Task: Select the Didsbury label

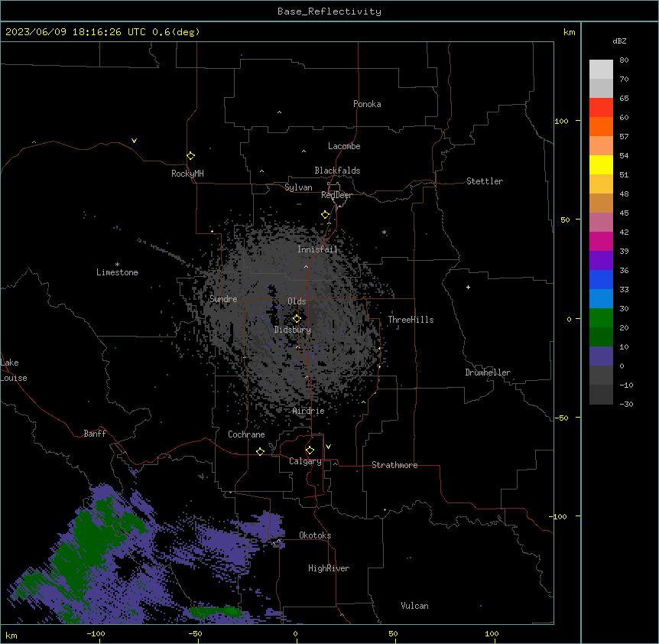Action: [x=293, y=330]
